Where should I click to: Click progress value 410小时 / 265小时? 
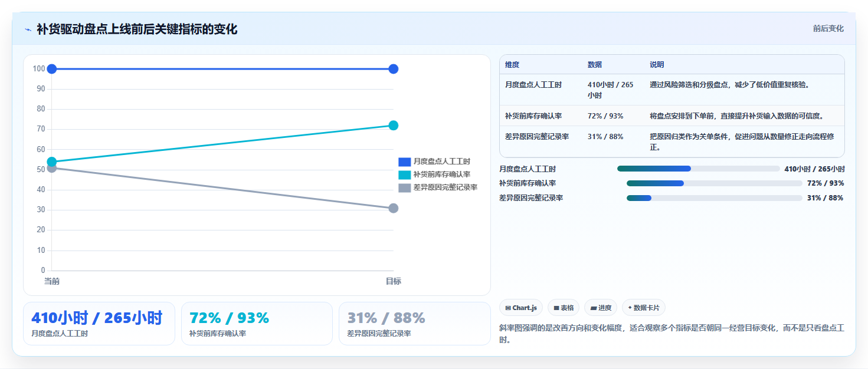click(814, 169)
